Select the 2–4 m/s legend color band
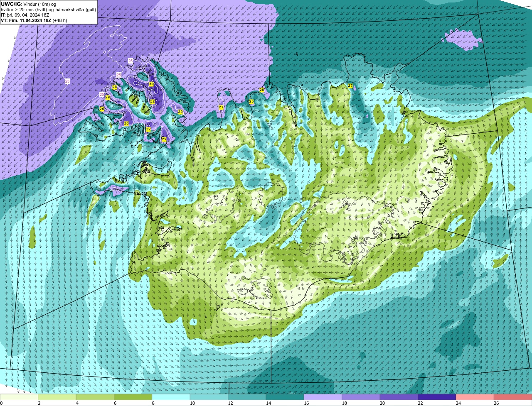This screenshot has width=532, height=406. click(x=57, y=397)
